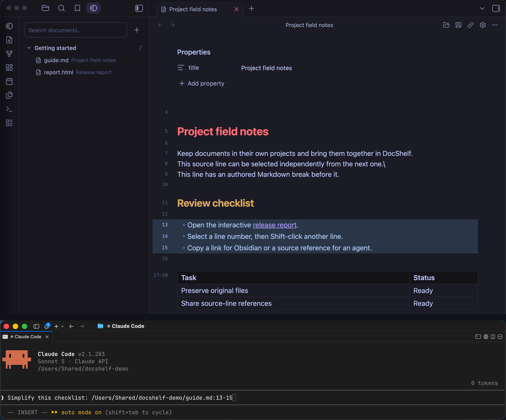
Task: Toggle the terminal window sidebar icon
Action: click(36, 326)
